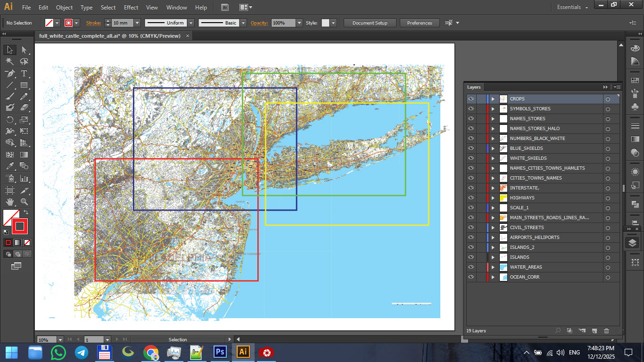
Task: Hide the CROPS layer
Action: pos(471,99)
